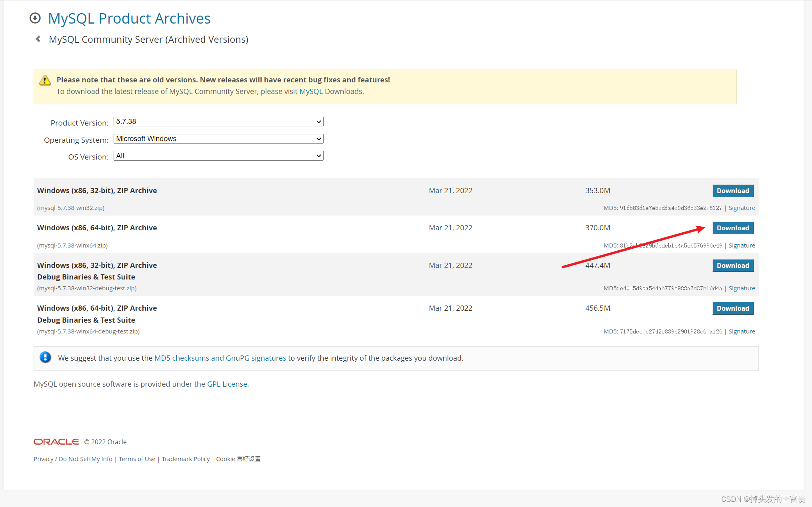Screen dimensions: 812x507
Task: Download the 32-bit Debug Binaries 447.4M
Action: coord(733,265)
